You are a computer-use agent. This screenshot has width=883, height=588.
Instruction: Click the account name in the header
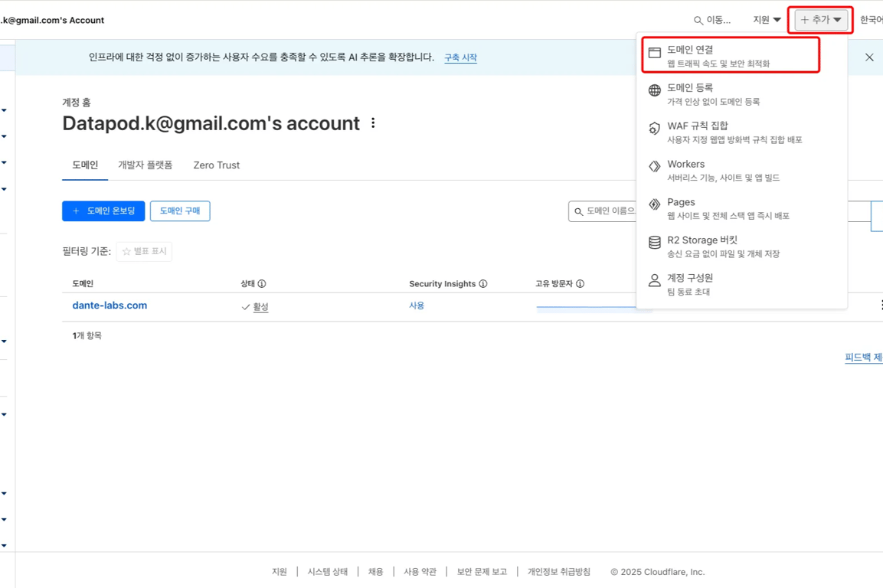pyautogui.click(x=52, y=20)
